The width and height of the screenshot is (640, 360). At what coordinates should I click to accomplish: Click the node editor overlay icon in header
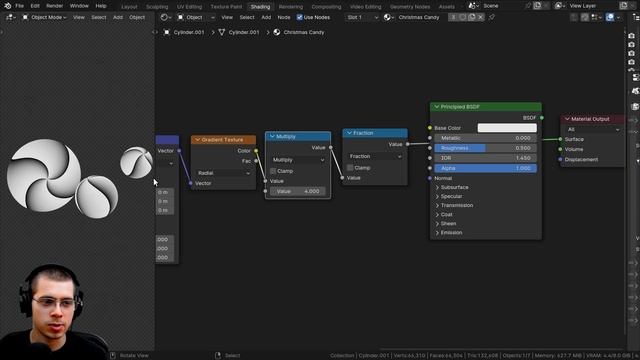coord(610,17)
